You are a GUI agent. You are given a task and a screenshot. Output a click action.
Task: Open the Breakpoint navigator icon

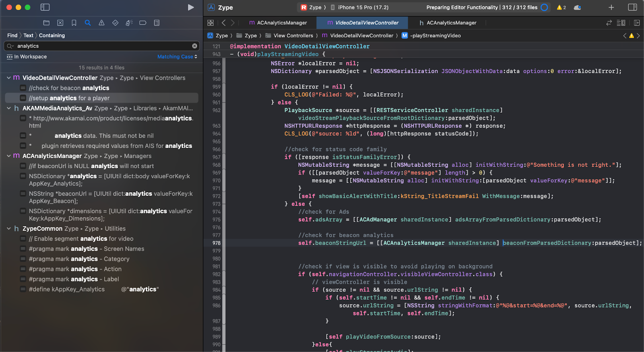143,23
